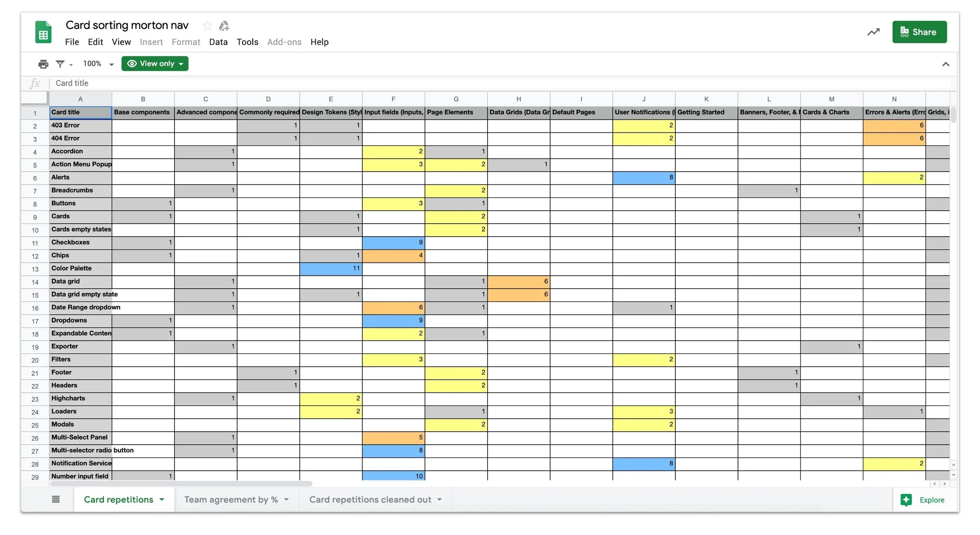This screenshot has height=535, width=980.
Task: Open the filter views icon
Action: pos(60,64)
